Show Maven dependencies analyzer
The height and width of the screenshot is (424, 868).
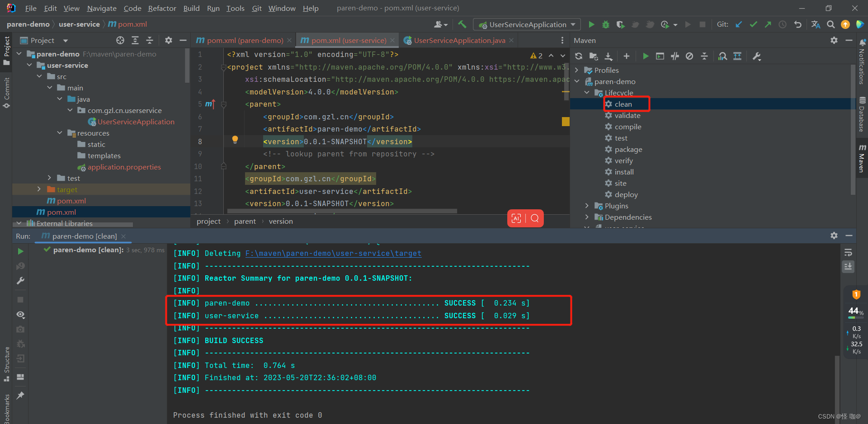pos(722,56)
